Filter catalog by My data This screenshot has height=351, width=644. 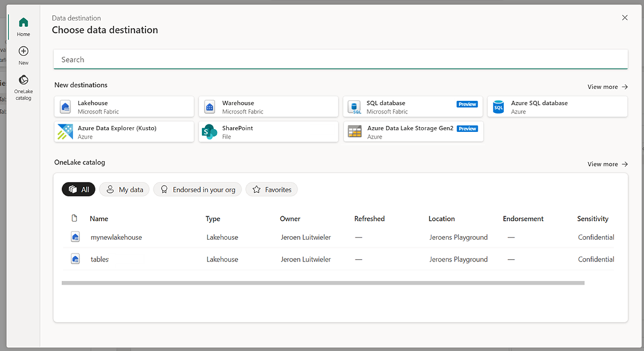[x=125, y=190]
